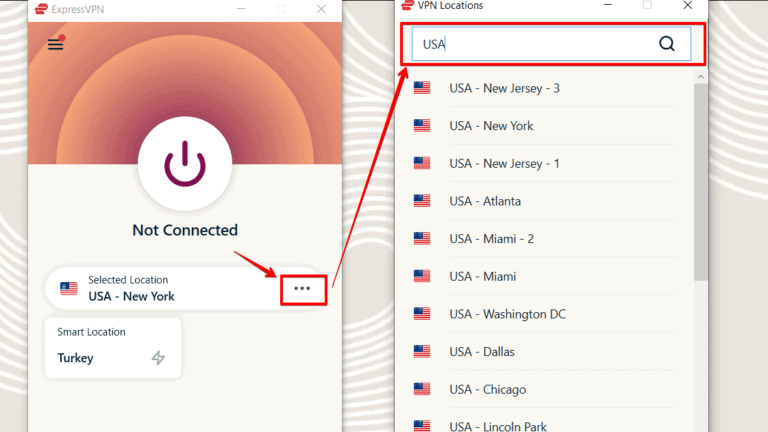Click the flag beside USA - Dallas
This screenshot has width=768, height=432.
[422, 351]
